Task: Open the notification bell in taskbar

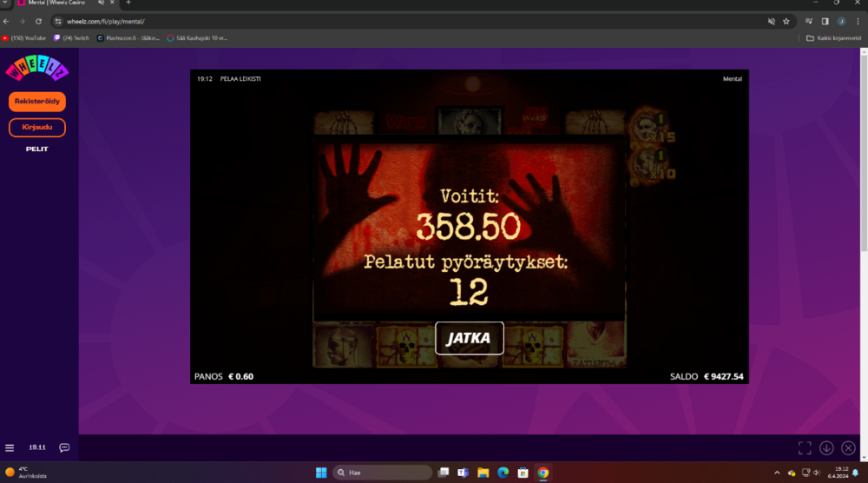Action: 856,473
